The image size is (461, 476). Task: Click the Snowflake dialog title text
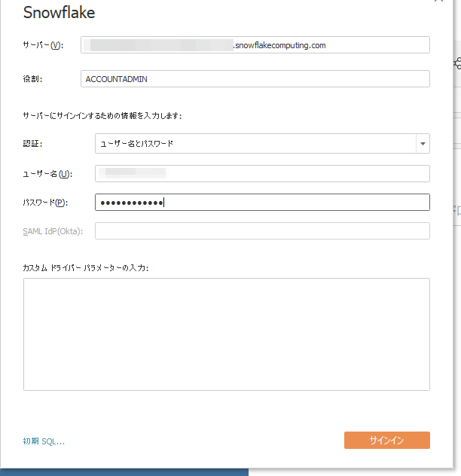(x=60, y=13)
